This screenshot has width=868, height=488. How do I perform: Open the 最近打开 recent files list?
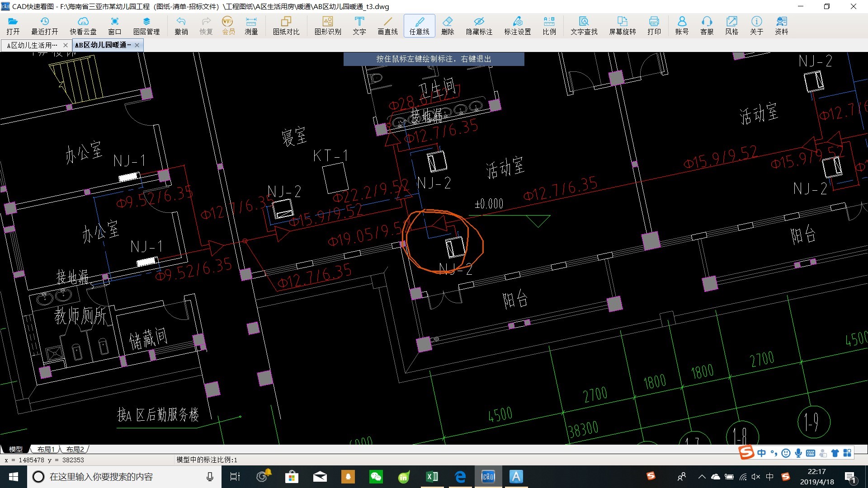44,26
